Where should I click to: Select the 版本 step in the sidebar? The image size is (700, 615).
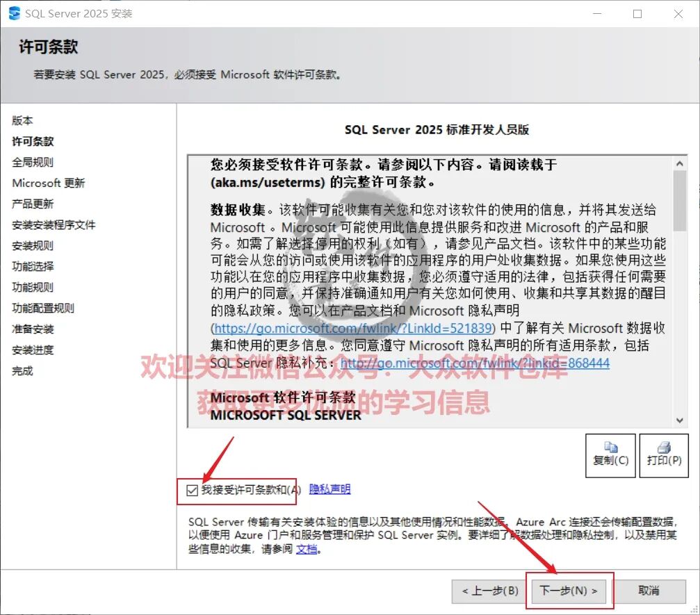[x=22, y=120]
